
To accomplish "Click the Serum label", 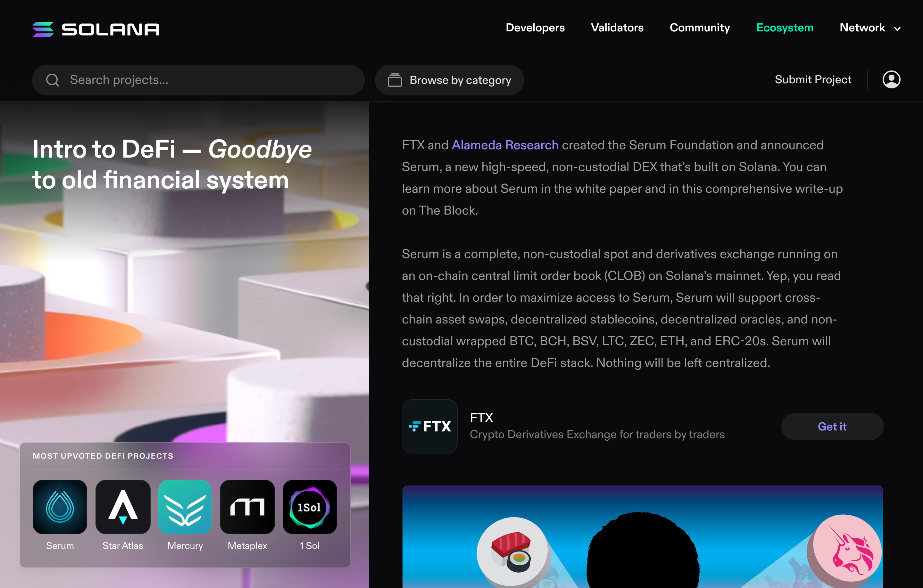I will 60,546.
